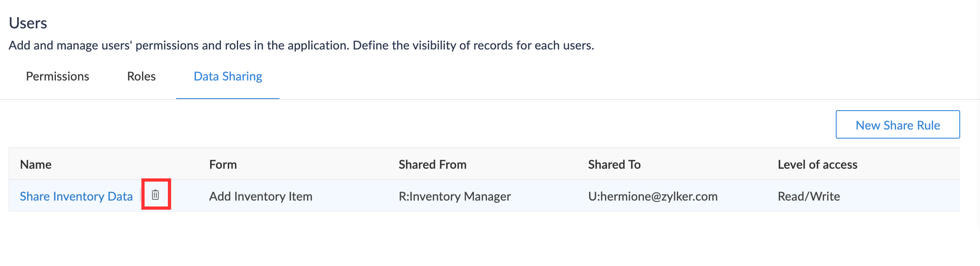Delete the Share Inventory Data rule
Screen dimensions: 980x266
[155, 195]
